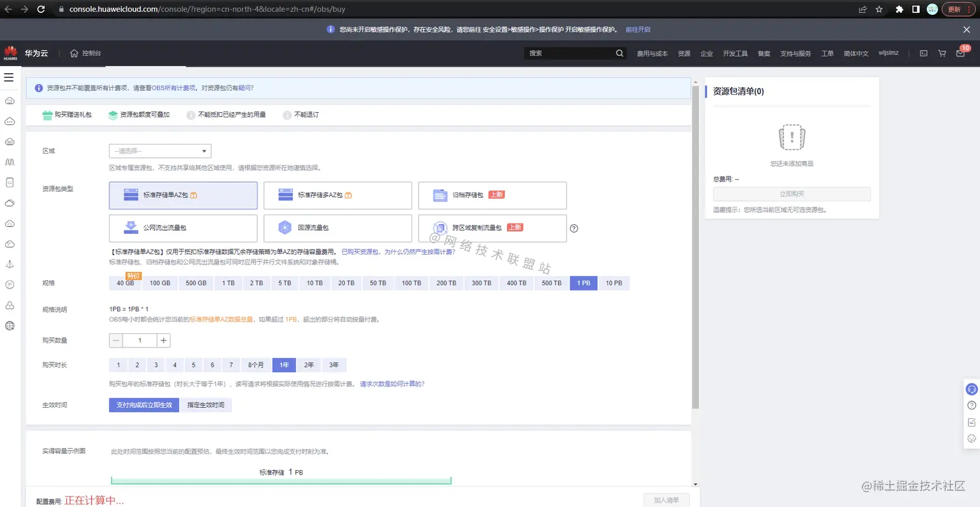Screen dimensions: 980x507
Task: Open the hamburger service list menu
Action: pos(9,77)
